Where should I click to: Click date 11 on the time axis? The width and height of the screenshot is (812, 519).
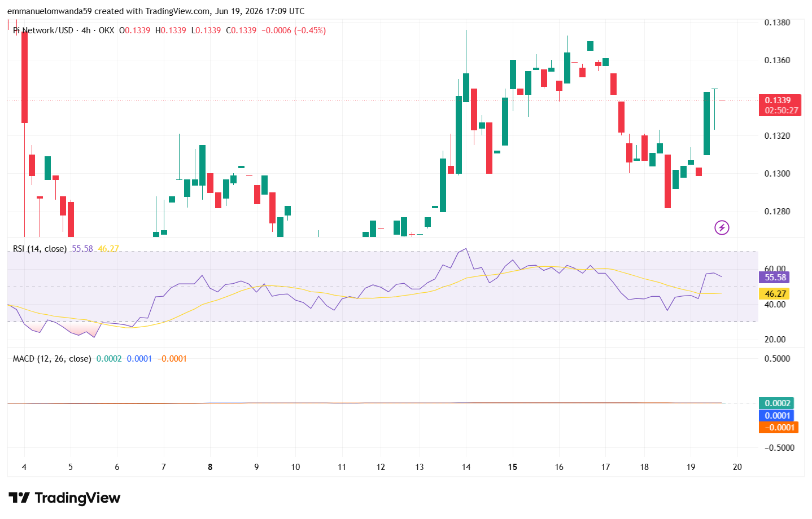[x=342, y=467]
